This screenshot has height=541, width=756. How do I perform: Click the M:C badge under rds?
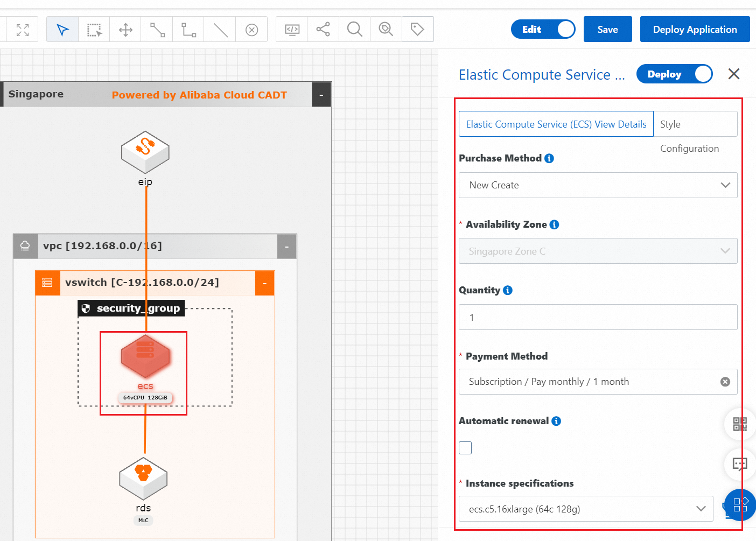[143, 521]
